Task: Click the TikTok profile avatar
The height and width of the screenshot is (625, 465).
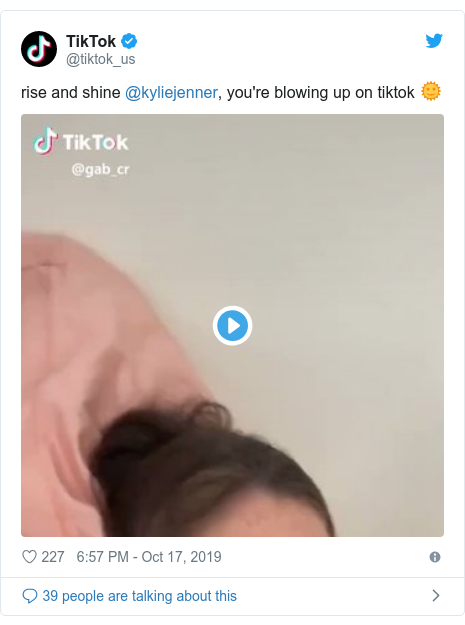Action: coord(39,49)
